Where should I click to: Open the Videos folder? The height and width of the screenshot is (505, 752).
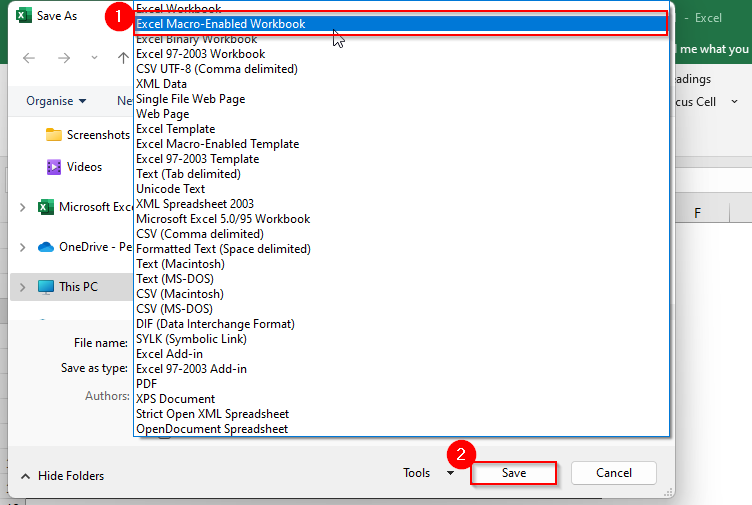(x=74, y=167)
